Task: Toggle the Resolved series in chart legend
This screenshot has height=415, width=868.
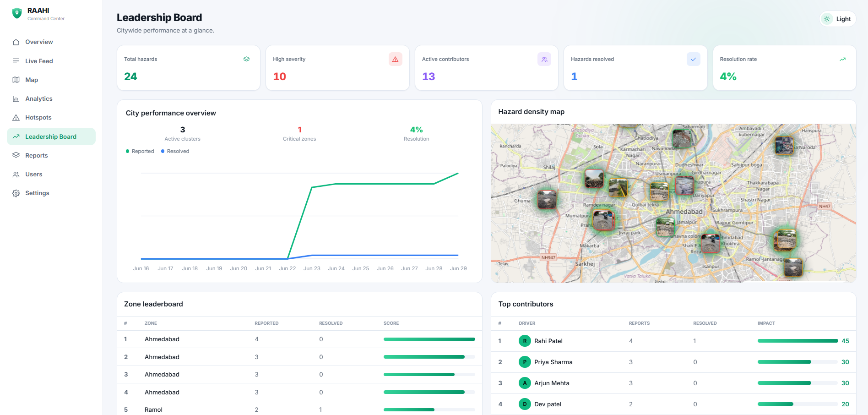Action: (175, 151)
